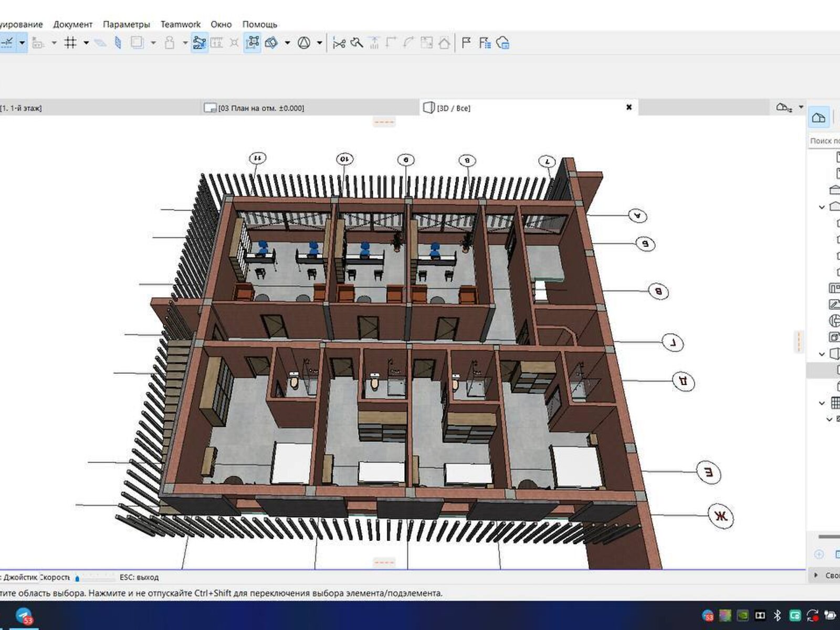Open Telegram from the taskbar
Viewport: 840px width, 630px height.
(24, 615)
